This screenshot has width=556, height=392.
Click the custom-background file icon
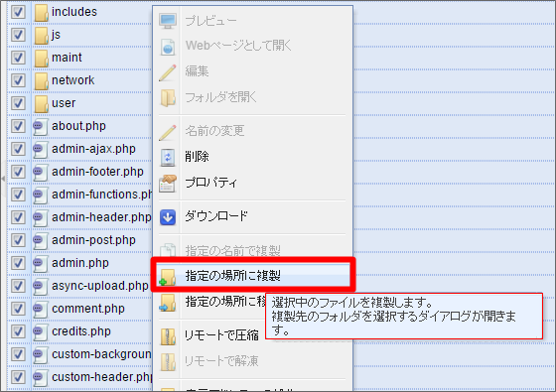pyautogui.click(x=40, y=355)
